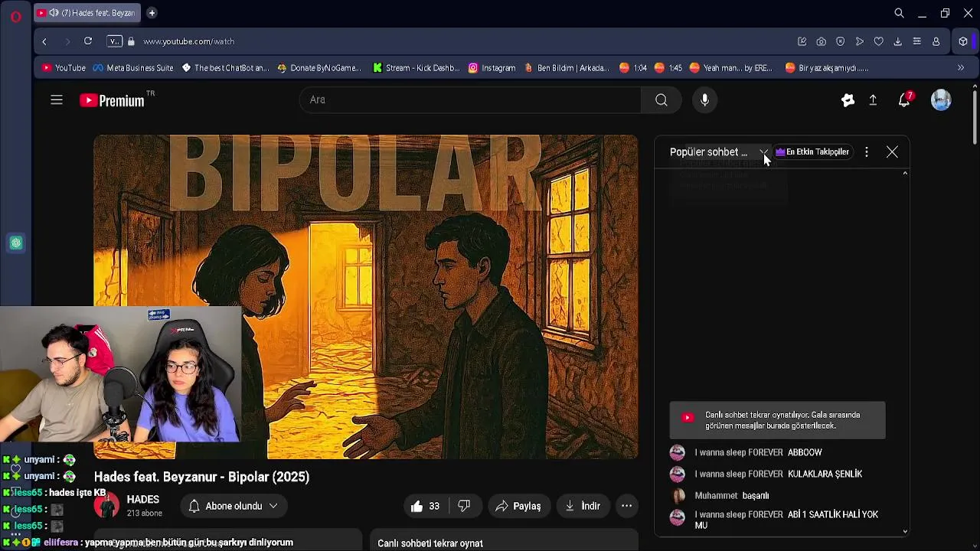Open Yeah man by ERE bookmark

731,68
